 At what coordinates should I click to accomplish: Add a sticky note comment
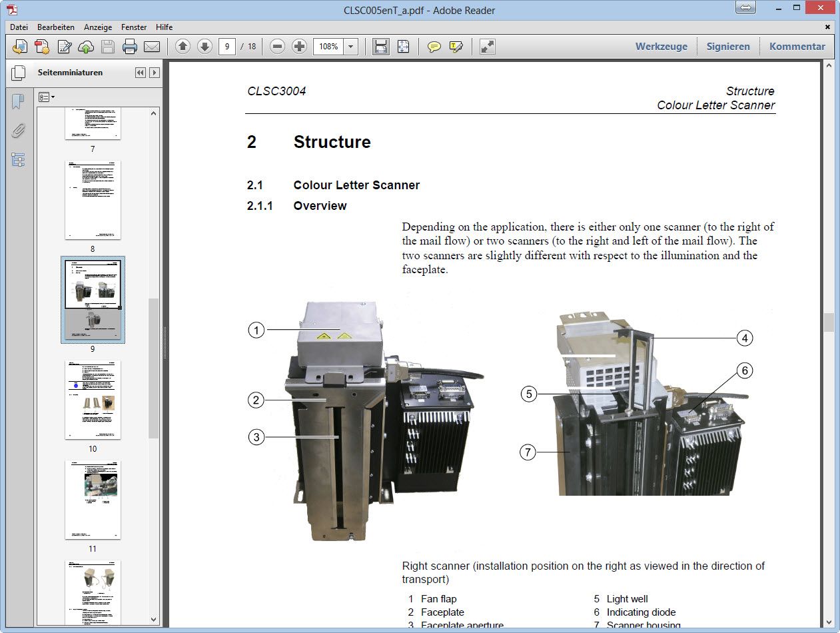click(434, 47)
